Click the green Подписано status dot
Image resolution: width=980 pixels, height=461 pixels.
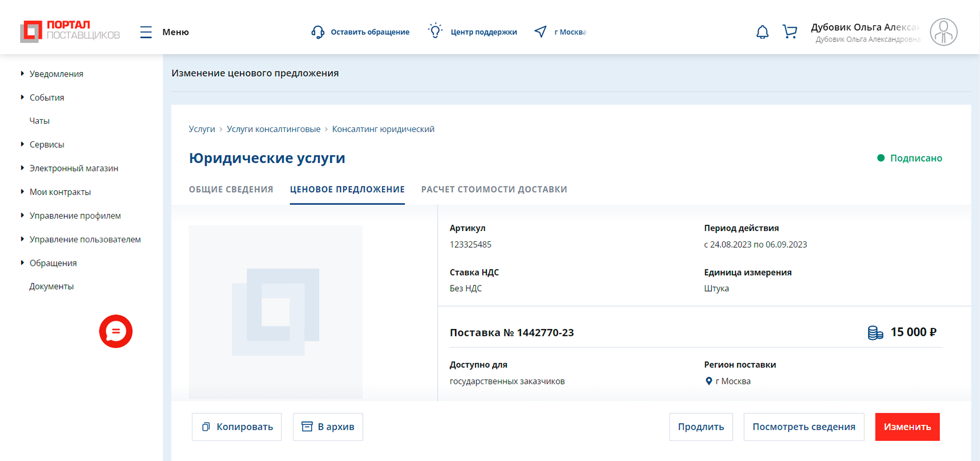point(880,158)
